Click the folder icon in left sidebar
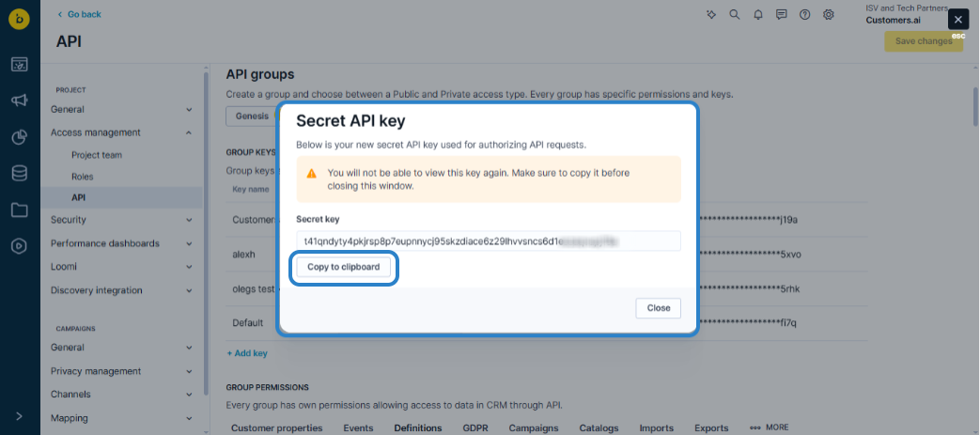 click(19, 210)
